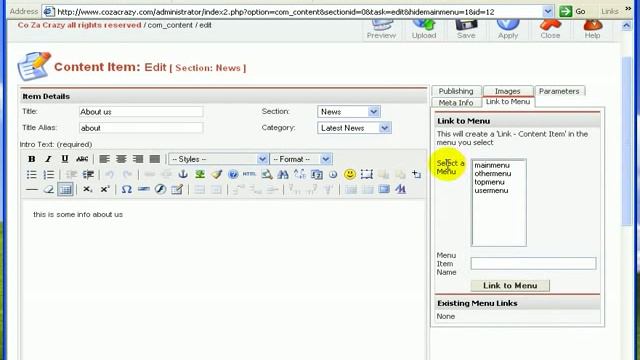The width and height of the screenshot is (640, 360).
Task: Click the Title field containing About us
Action: pos(141,112)
